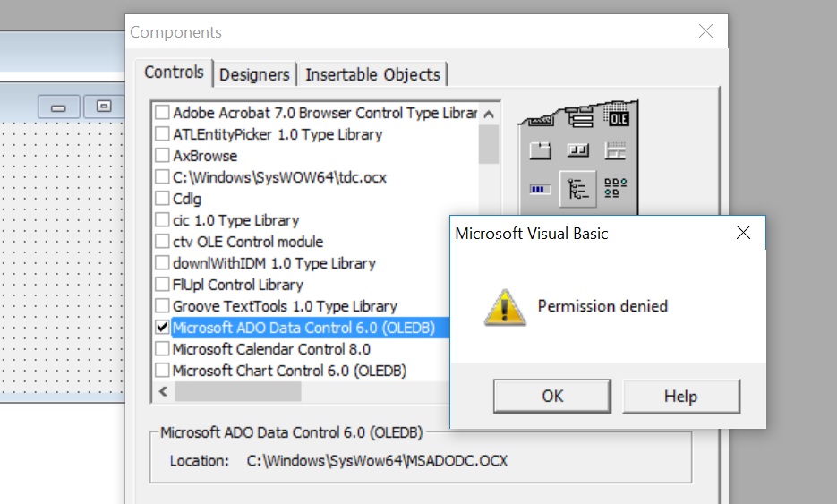This screenshot has height=504, width=837.
Task: Select downlWithIDM 1.0 Type Library entry
Action: point(274,263)
